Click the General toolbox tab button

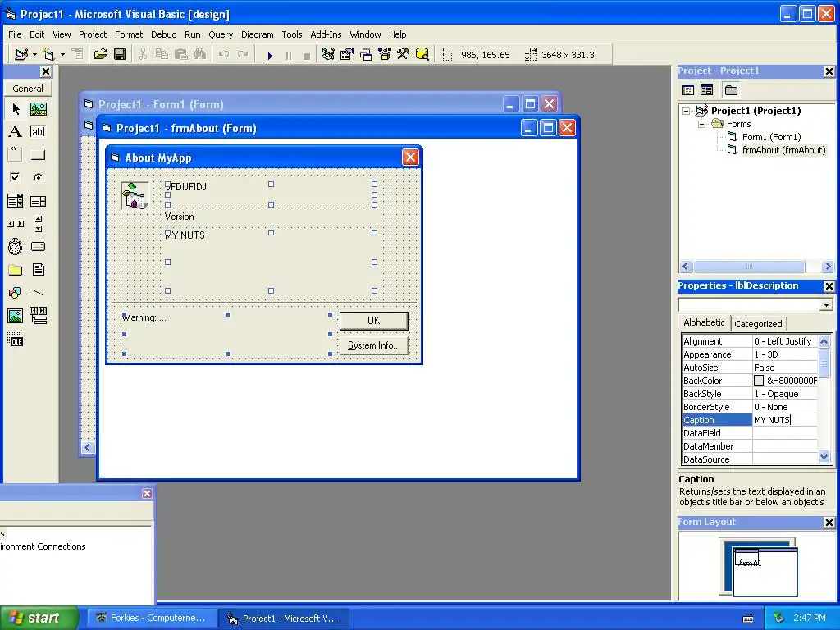pyautogui.click(x=28, y=89)
